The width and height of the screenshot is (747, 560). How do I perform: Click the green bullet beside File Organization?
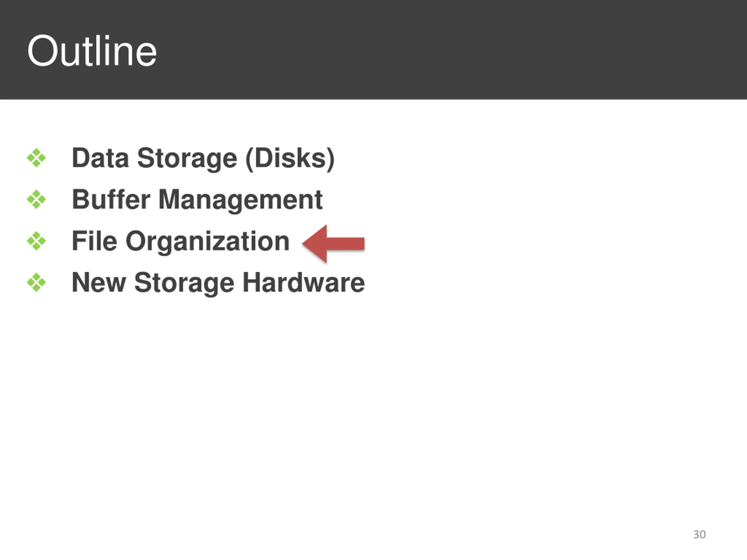(36, 241)
